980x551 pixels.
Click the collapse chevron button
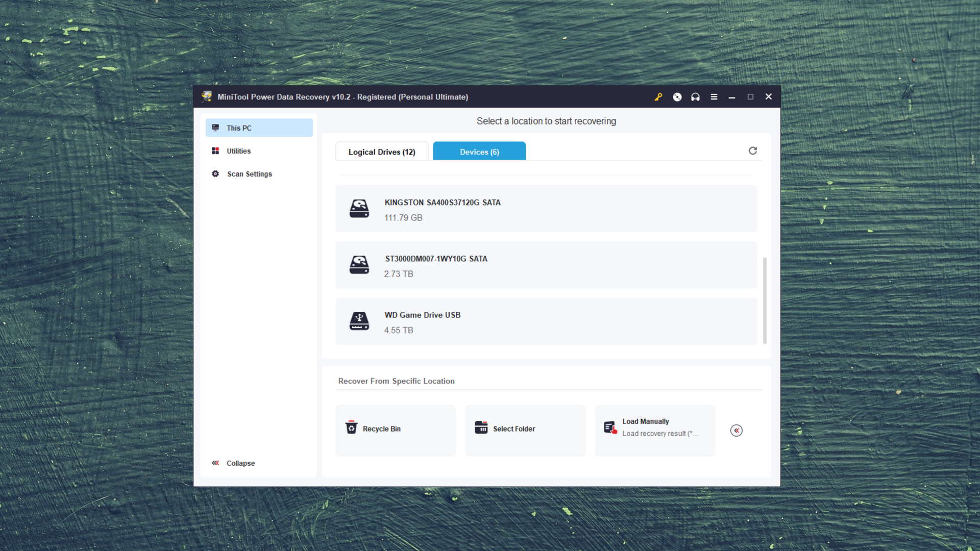click(215, 463)
